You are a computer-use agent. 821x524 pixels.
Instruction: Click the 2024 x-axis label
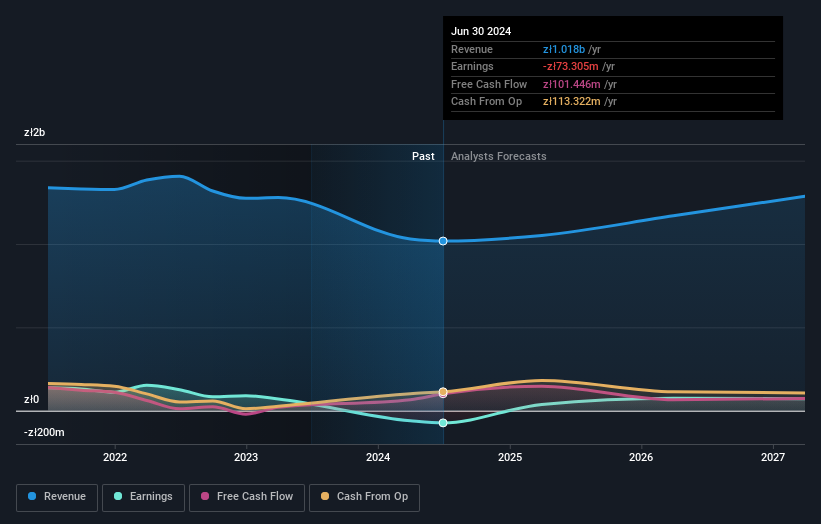pos(378,457)
